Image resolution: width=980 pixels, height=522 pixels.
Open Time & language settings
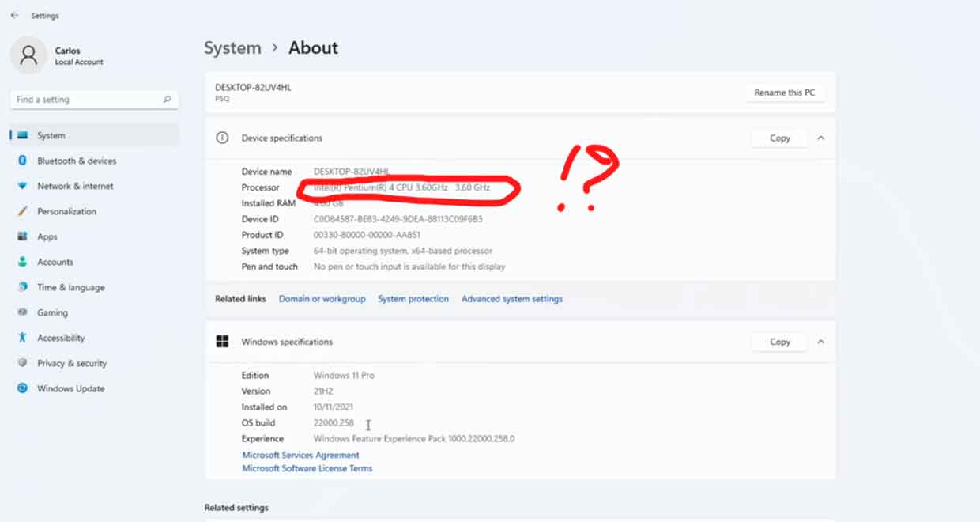tap(70, 287)
